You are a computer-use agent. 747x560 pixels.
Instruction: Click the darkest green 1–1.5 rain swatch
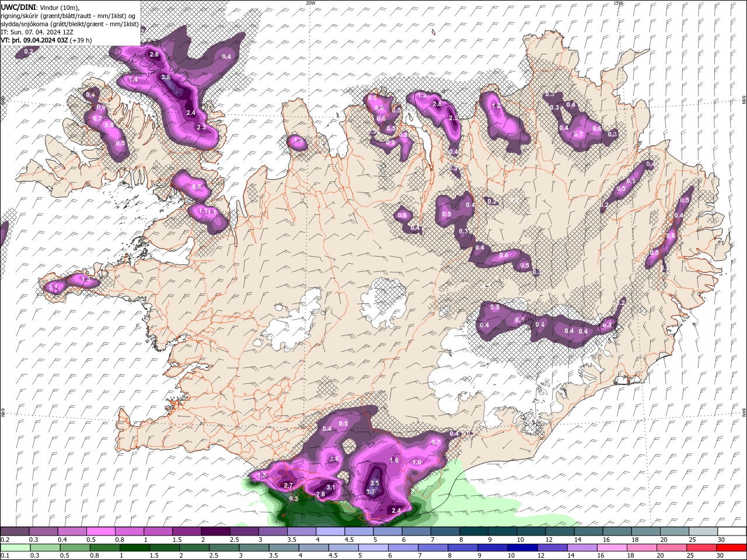click(x=136, y=548)
